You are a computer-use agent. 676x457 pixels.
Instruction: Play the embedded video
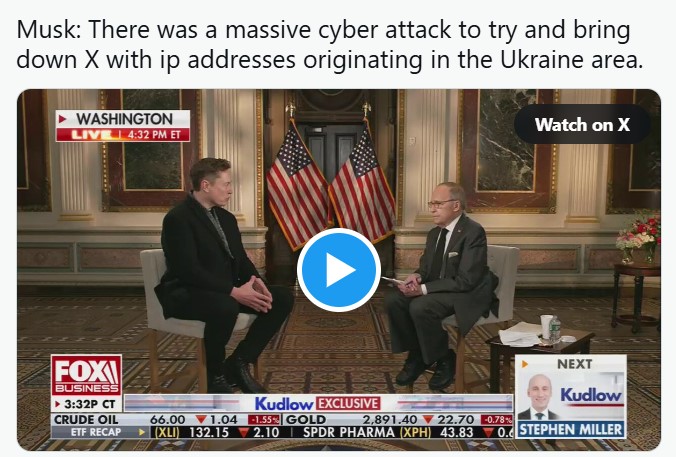[339, 270]
